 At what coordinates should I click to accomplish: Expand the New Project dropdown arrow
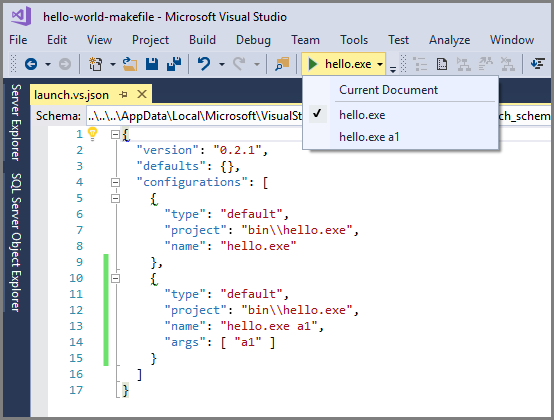[112, 64]
